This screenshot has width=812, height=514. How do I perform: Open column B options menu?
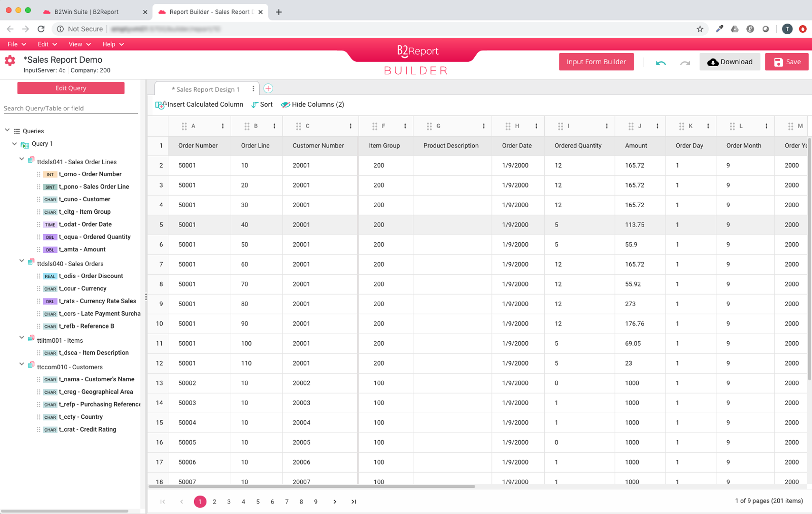pyautogui.click(x=274, y=126)
